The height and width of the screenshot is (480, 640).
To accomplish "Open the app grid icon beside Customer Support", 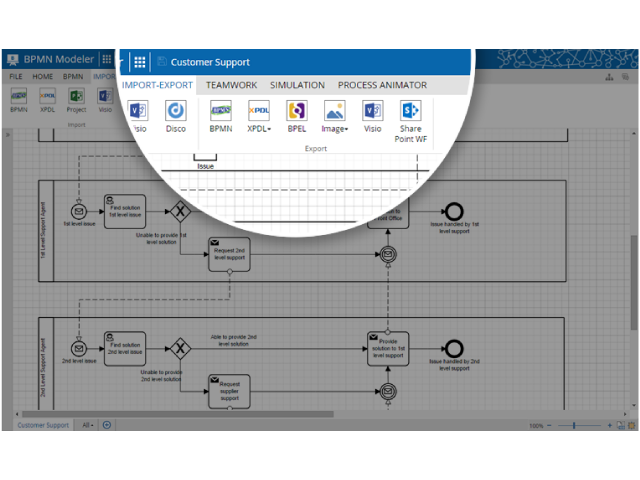I will 140,62.
